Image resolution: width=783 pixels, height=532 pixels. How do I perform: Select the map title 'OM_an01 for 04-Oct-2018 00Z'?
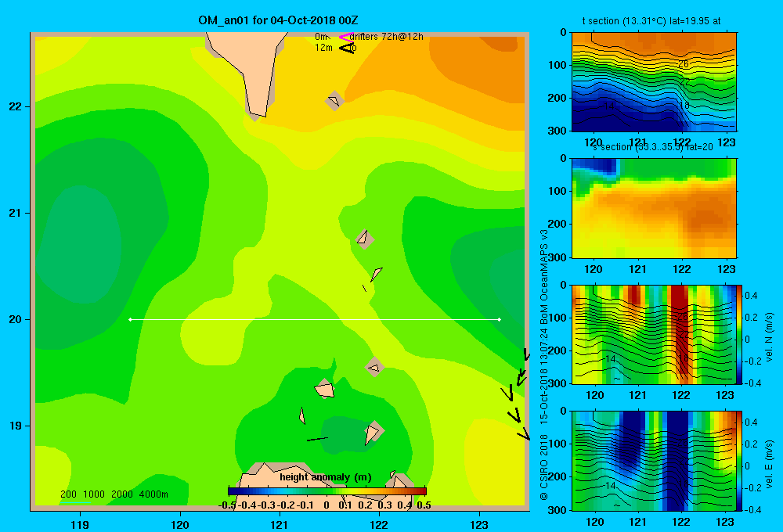[x=278, y=20]
